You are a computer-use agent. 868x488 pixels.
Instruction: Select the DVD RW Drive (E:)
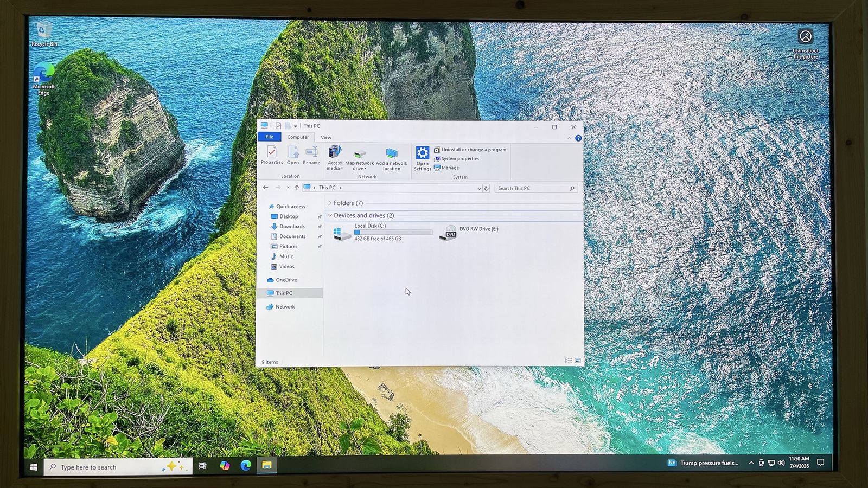pos(469,232)
